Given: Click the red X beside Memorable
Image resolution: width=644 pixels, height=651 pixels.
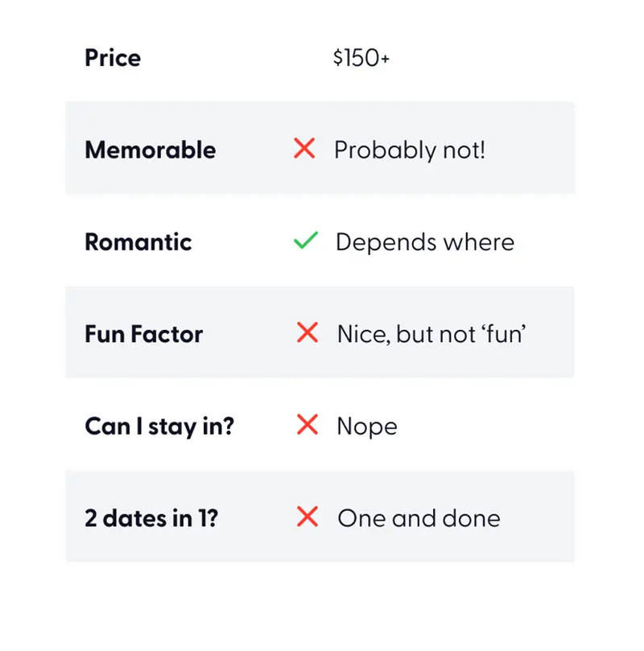Looking at the screenshot, I should click(304, 148).
